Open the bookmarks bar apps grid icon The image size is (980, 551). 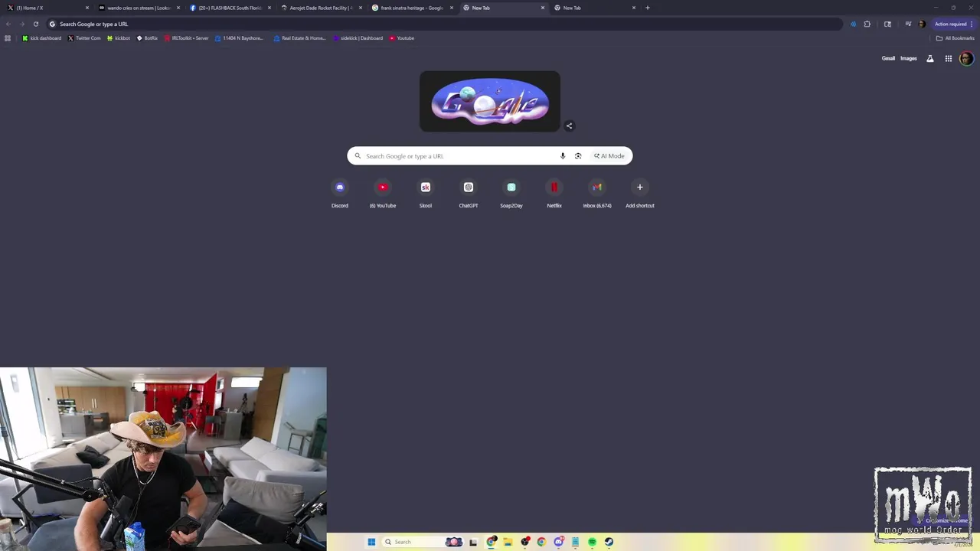pos(8,38)
